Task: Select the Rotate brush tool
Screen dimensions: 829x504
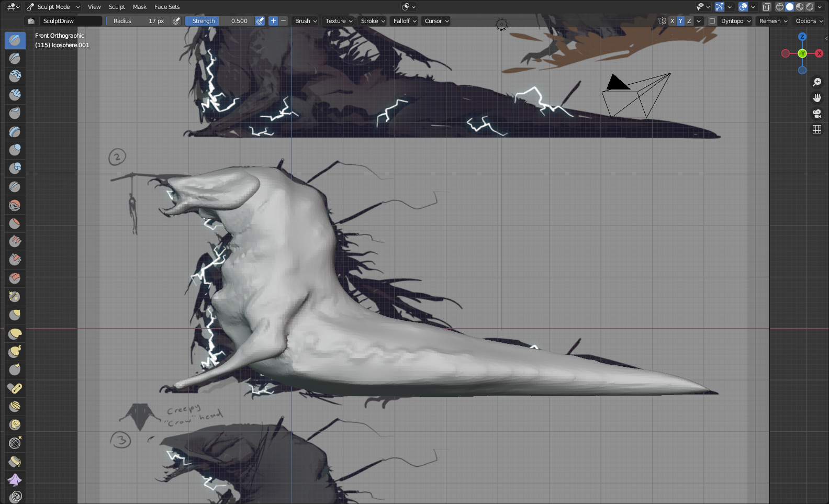Action: coord(15,425)
